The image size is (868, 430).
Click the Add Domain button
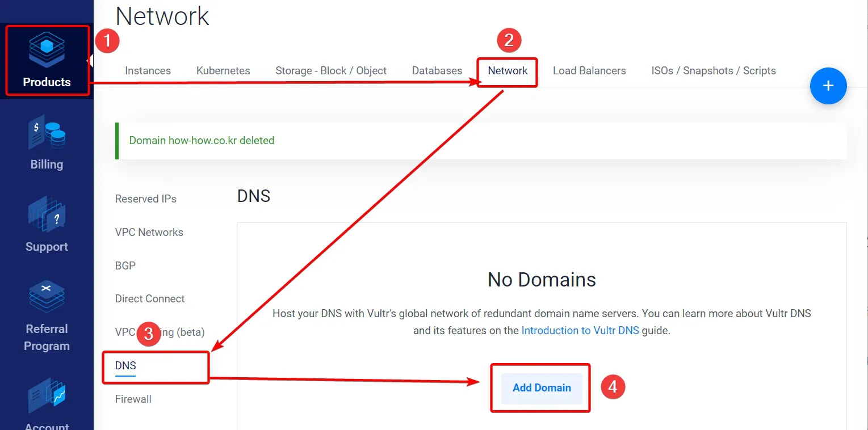pos(542,388)
